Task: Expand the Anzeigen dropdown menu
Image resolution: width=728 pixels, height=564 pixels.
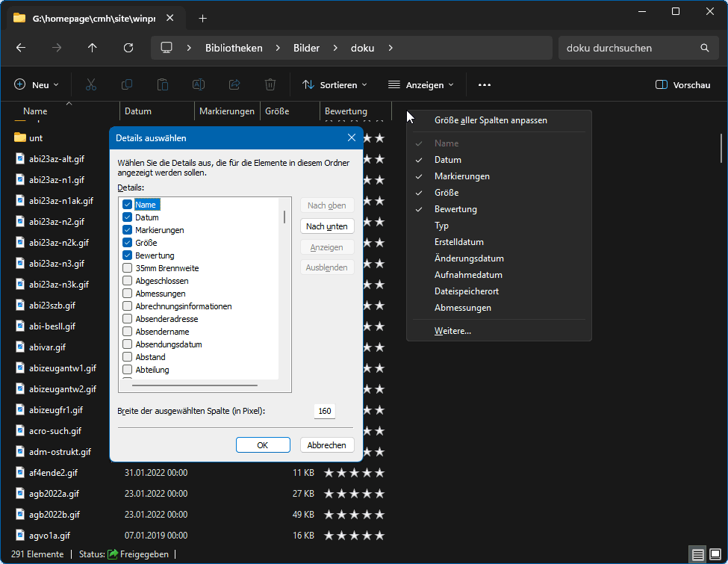Action: tap(421, 85)
